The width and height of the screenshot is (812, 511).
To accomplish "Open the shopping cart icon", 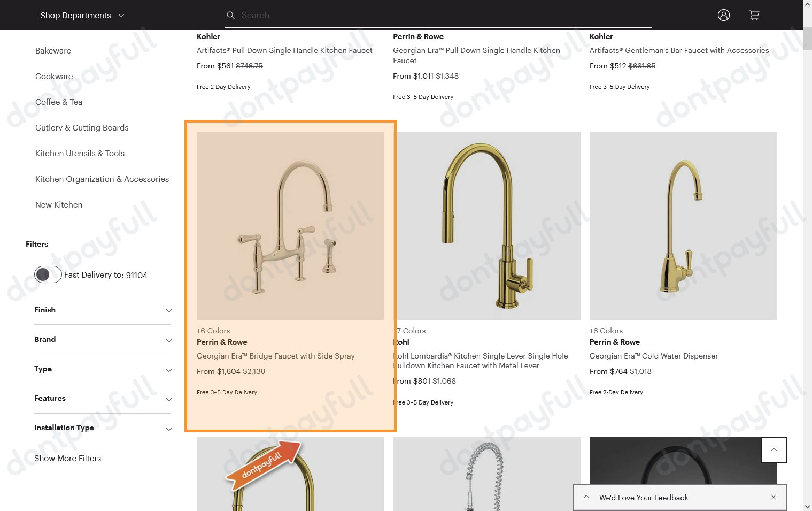I will click(754, 15).
